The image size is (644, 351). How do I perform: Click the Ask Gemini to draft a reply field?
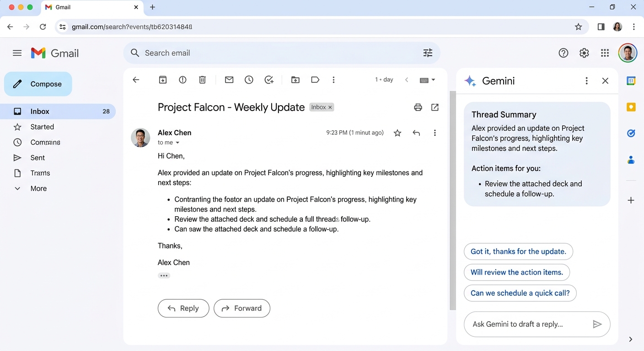(x=537, y=324)
